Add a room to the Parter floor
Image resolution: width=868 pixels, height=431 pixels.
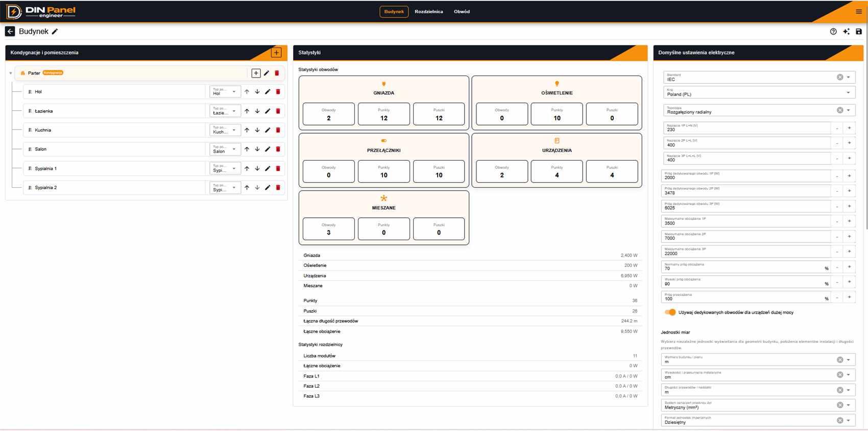coord(256,73)
